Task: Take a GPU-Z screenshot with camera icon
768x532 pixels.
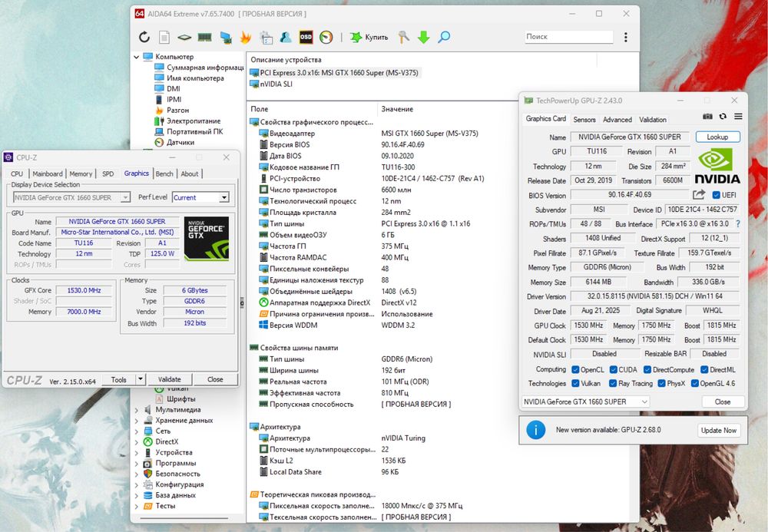Action: pos(707,116)
